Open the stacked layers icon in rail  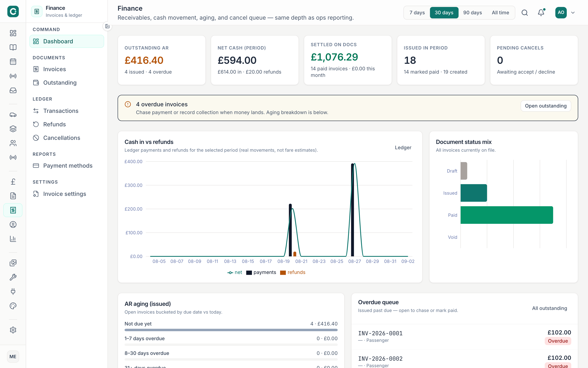tap(13, 129)
